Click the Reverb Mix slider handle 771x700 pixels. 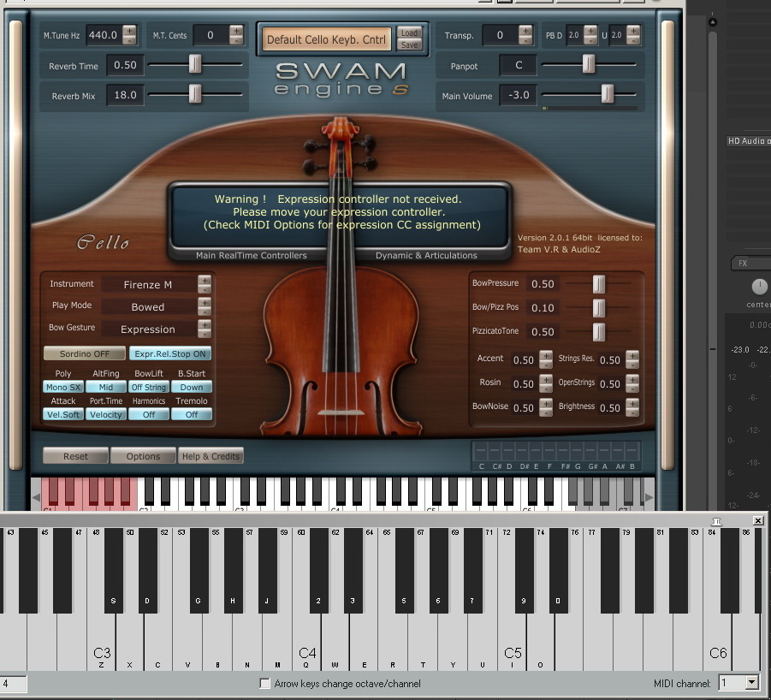[195, 94]
